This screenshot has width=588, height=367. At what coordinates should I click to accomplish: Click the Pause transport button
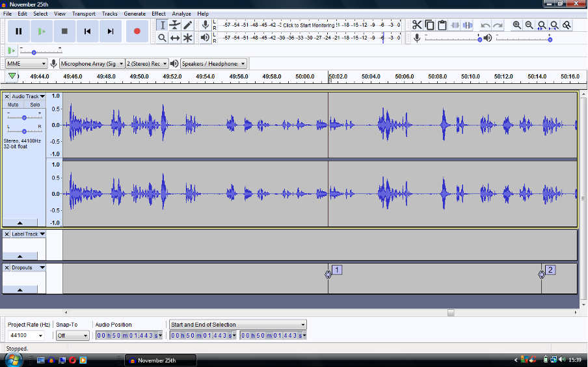[x=18, y=31]
